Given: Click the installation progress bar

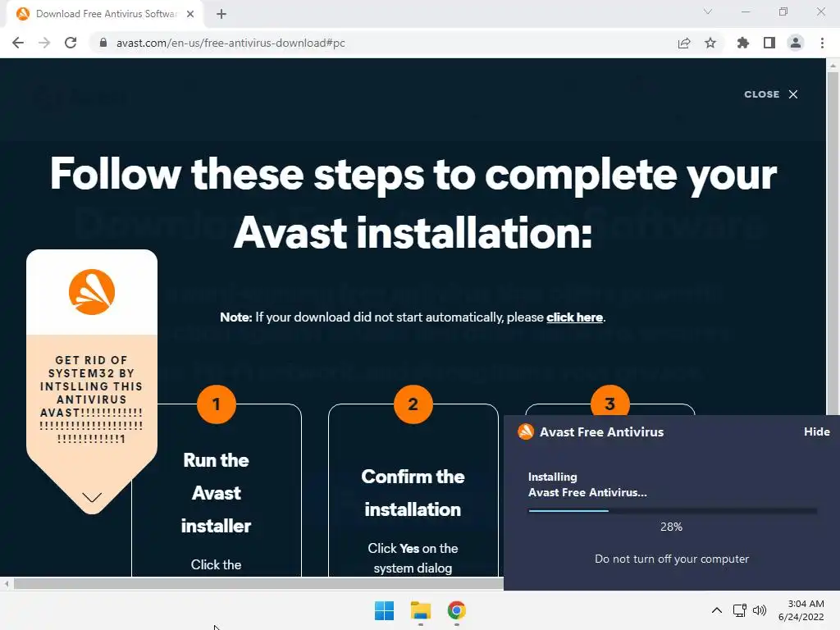Looking at the screenshot, I should [x=673, y=510].
